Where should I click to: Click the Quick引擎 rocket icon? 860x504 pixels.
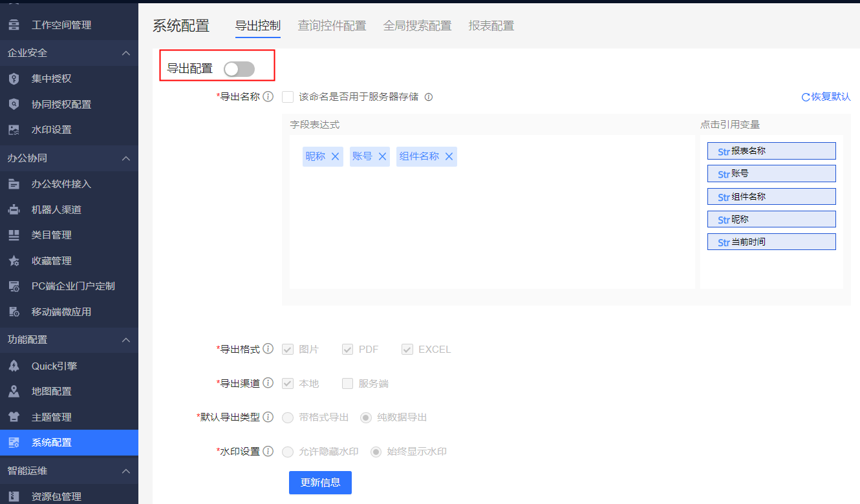(14, 366)
